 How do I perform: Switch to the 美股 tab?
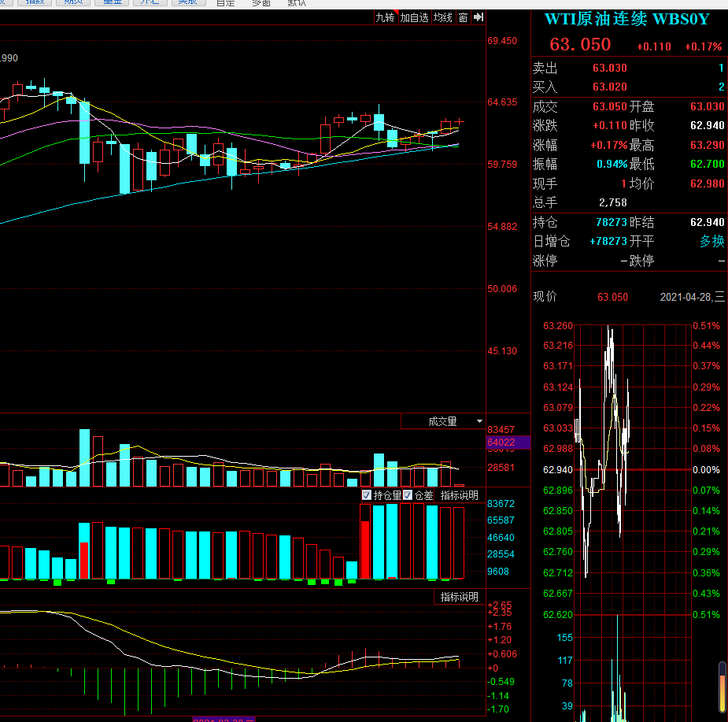point(187,2)
